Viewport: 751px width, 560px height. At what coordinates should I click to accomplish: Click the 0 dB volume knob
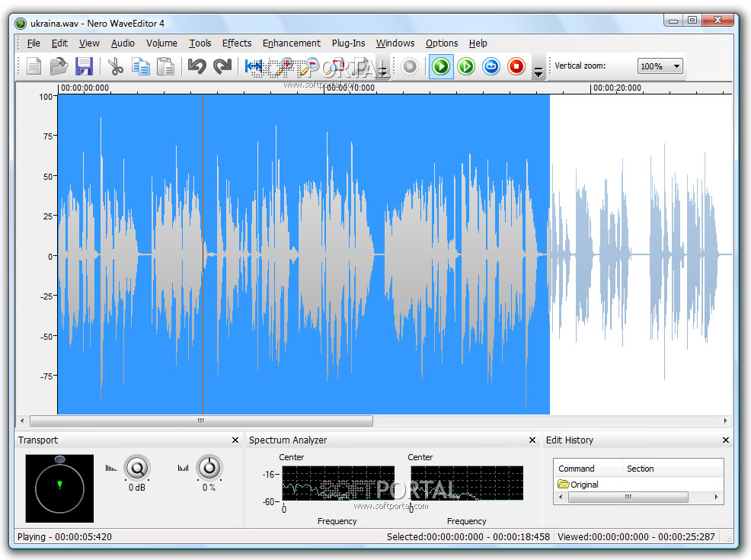(137, 468)
